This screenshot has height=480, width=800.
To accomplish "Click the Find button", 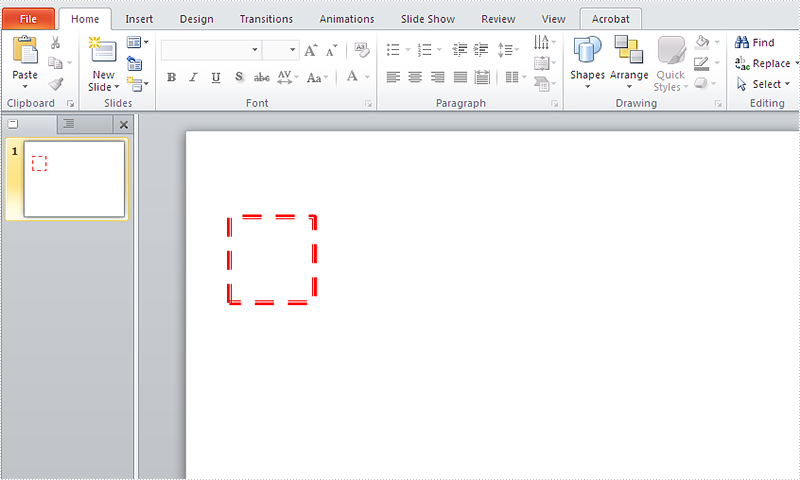I will (x=755, y=42).
